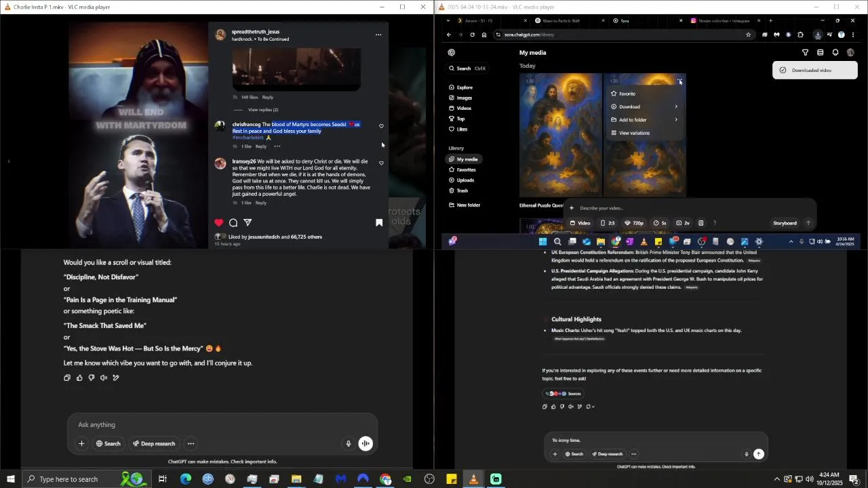Open the Windows Start button
Image resolution: width=868 pixels, height=488 pixels.
click(x=10, y=479)
